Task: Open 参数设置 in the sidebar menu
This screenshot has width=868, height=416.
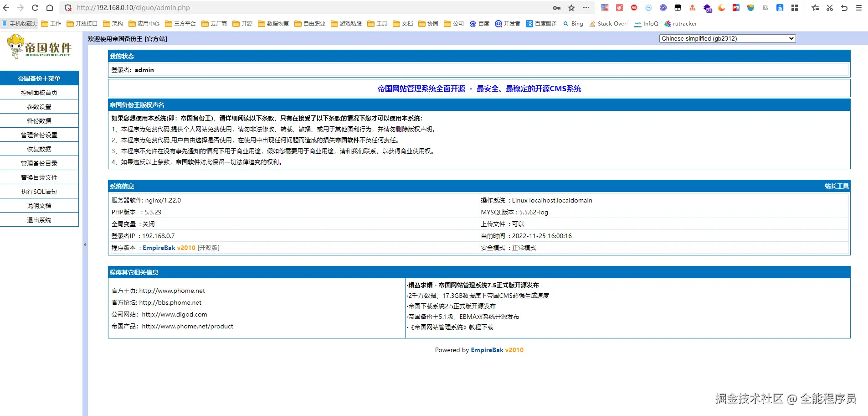Action: tap(39, 107)
